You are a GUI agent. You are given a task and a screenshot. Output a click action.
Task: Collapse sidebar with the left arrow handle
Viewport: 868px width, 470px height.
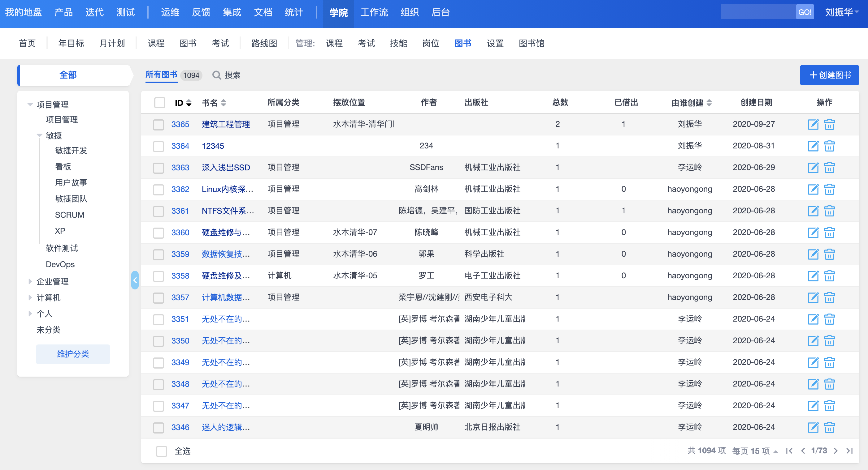point(135,280)
